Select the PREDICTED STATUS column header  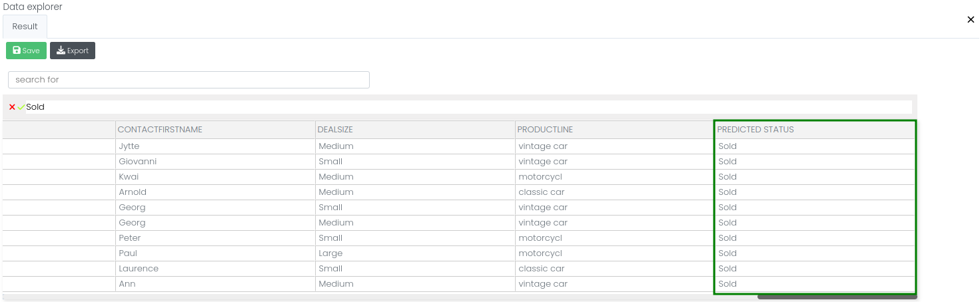pyautogui.click(x=755, y=130)
